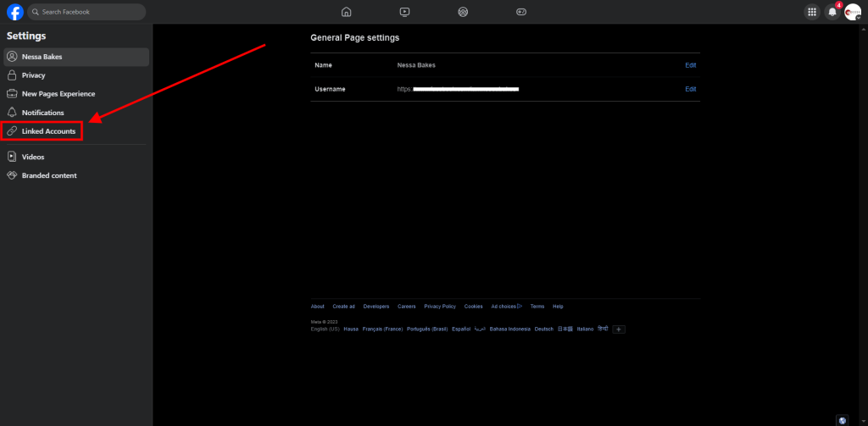Open the Ad choices footer link
This screenshot has height=426, width=868.
pyautogui.click(x=507, y=307)
